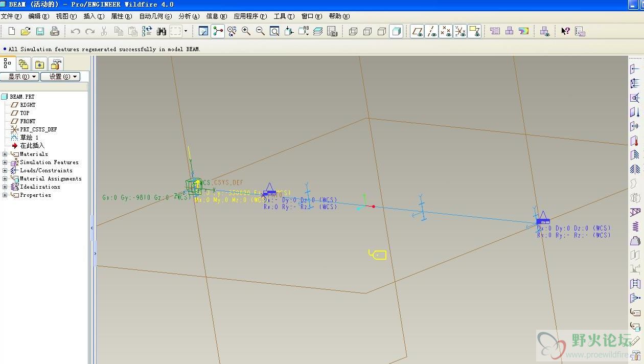Open a file with the folder icon

point(26,32)
